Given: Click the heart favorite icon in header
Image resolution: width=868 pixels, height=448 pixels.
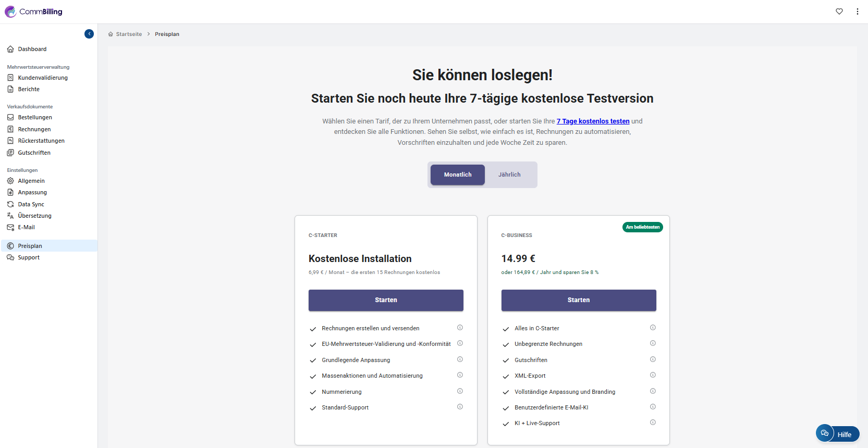Looking at the screenshot, I should (839, 11).
